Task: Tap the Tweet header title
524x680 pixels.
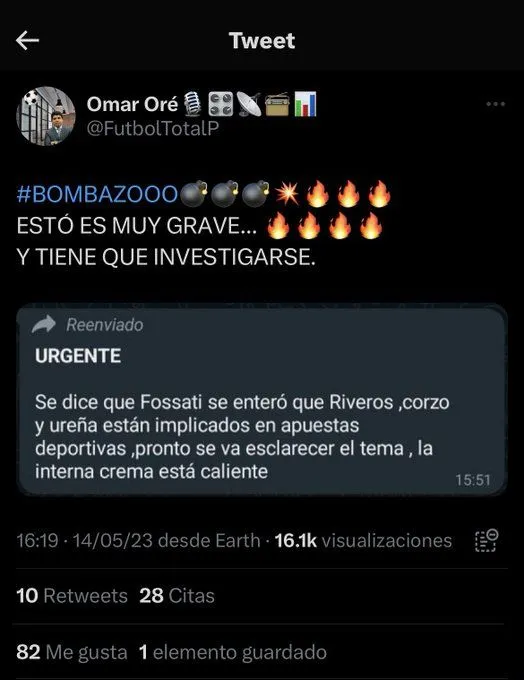Action: (x=262, y=41)
